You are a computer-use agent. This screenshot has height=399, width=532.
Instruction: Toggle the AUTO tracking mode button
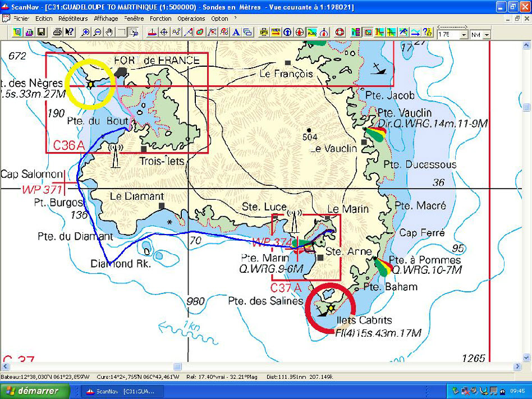(312, 32)
